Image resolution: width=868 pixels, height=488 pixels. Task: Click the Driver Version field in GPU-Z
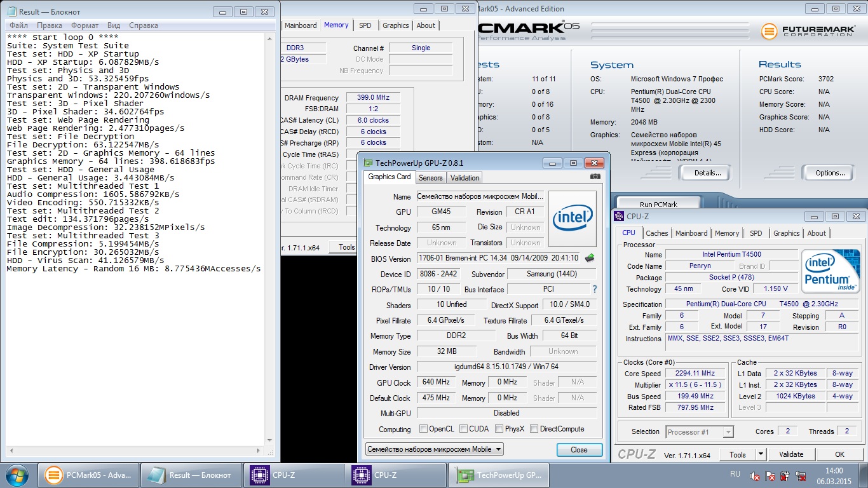pos(506,367)
